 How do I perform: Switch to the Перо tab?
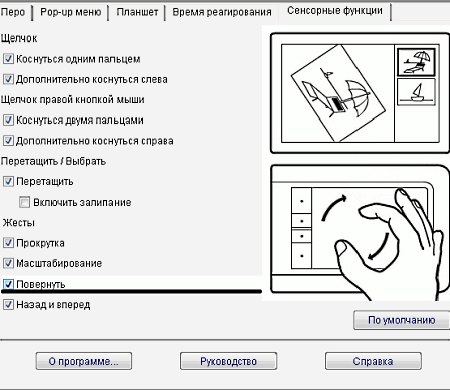click(13, 12)
